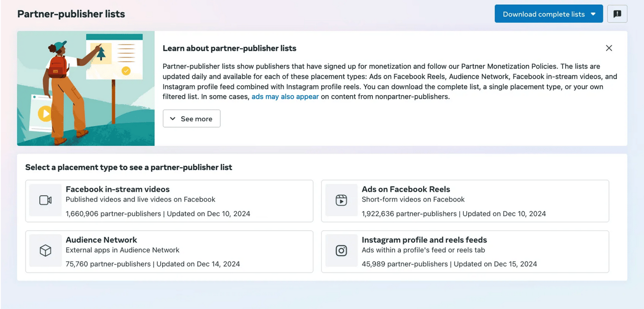
Task: Click the Reels icon beside Ads on Facebook Reels
Action: point(341,200)
